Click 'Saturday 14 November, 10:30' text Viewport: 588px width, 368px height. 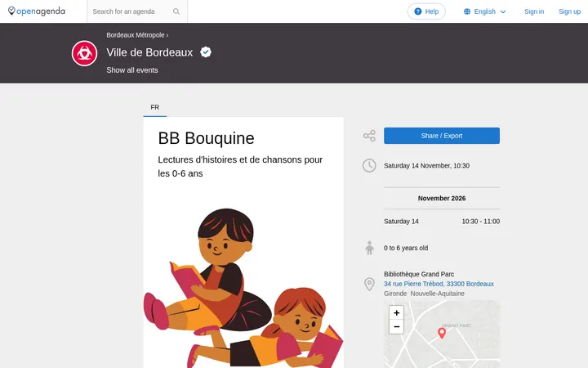[426, 165]
